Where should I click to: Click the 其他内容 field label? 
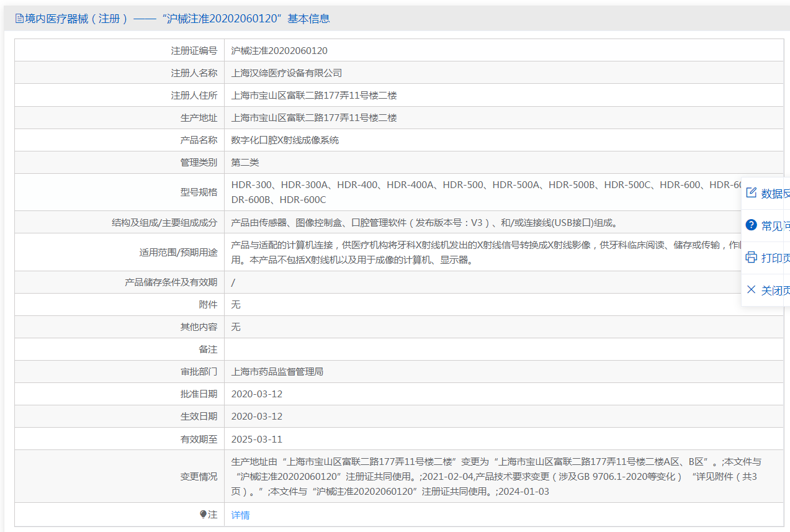[199, 327]
